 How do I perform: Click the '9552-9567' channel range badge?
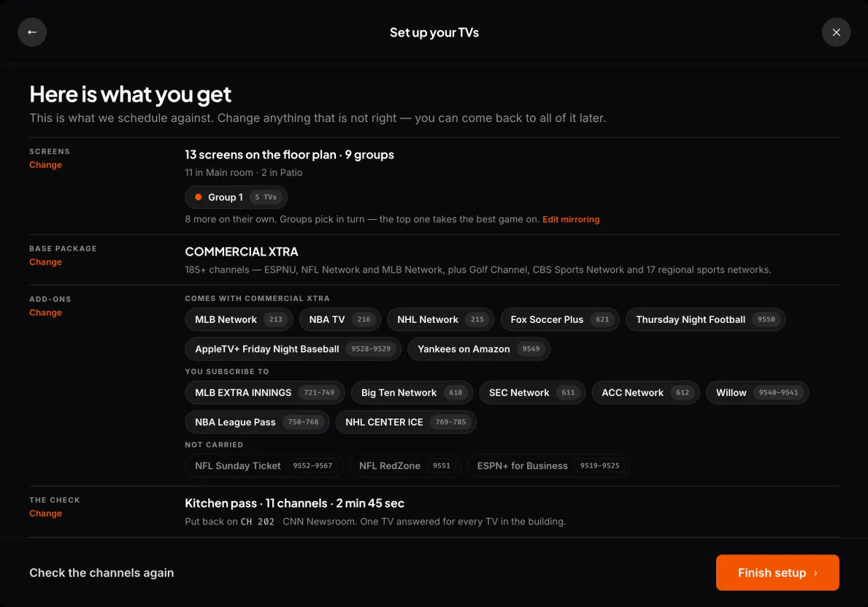coord(312,466)
